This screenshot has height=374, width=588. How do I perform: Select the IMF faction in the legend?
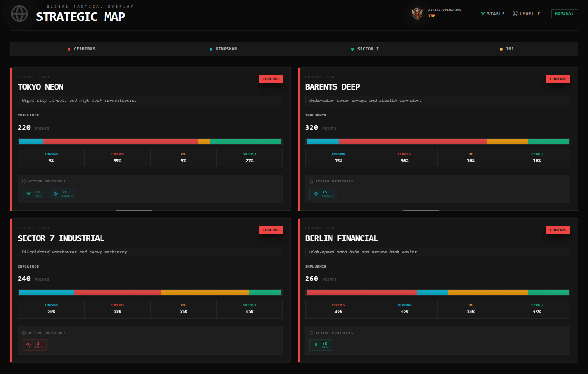507,49
